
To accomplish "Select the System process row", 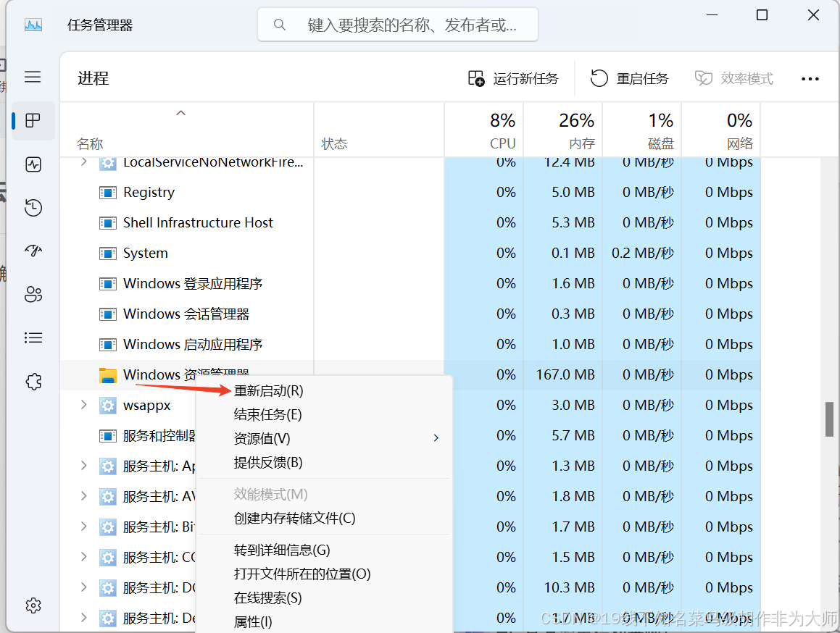I will [x=410, y=253].
